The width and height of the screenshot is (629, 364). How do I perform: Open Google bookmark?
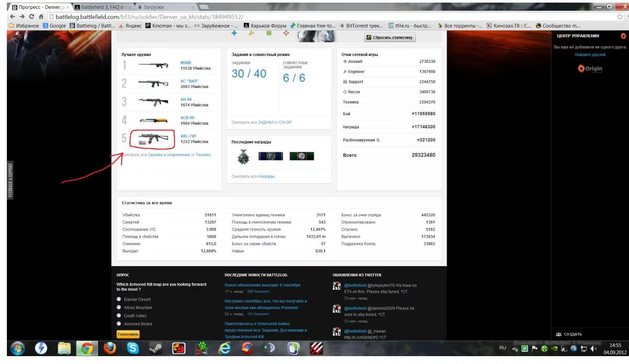(x=55, y=26)
